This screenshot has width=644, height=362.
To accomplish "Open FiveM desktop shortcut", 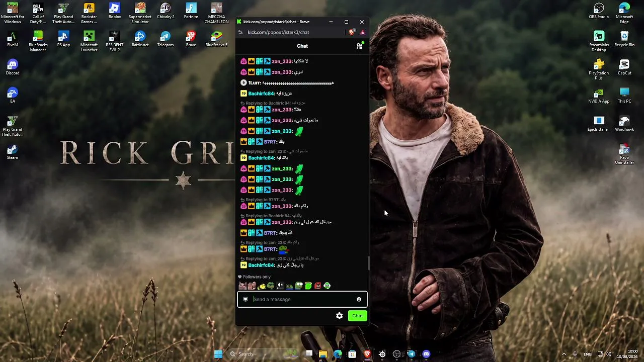I will tap(13, 39).
